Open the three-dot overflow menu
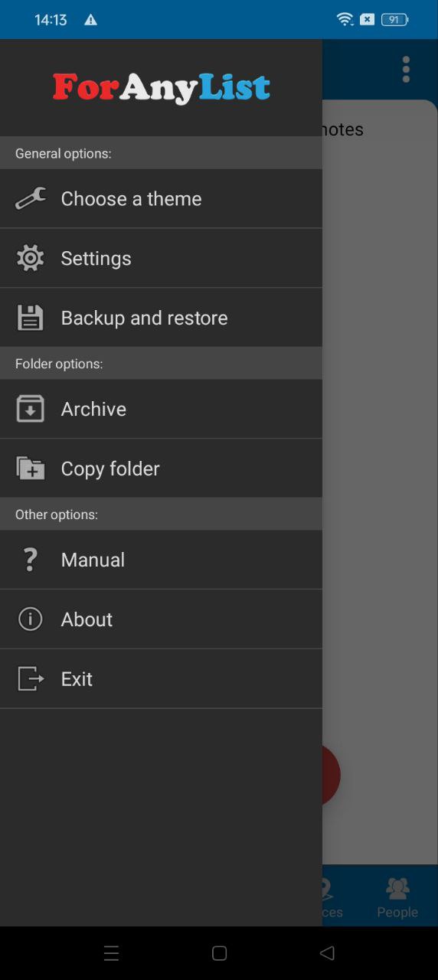The height and width of the screenshot is (980, 438). click(406, 70)
